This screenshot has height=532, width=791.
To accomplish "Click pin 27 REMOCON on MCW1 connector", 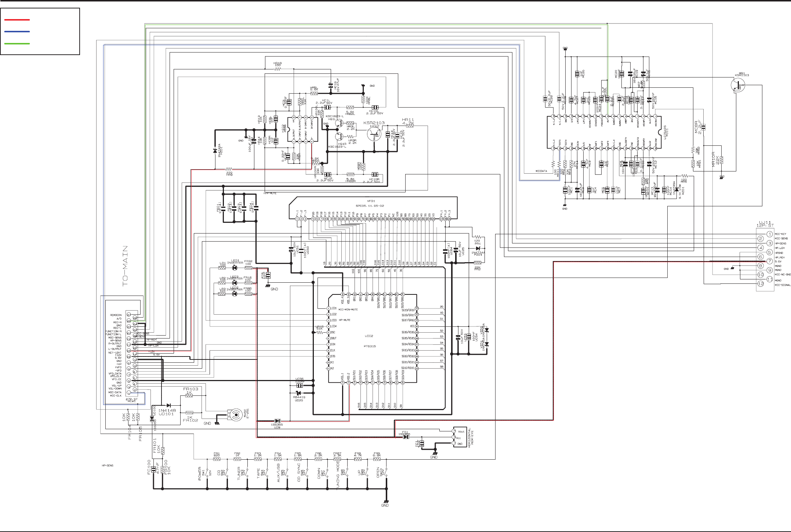I will (128, 315).
